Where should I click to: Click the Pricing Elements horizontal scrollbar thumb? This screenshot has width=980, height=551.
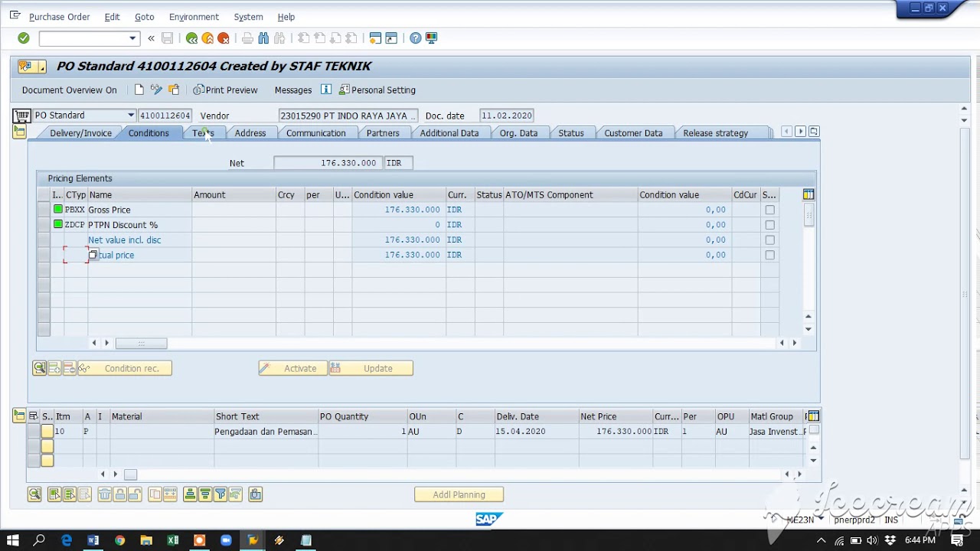click(141, 344)
